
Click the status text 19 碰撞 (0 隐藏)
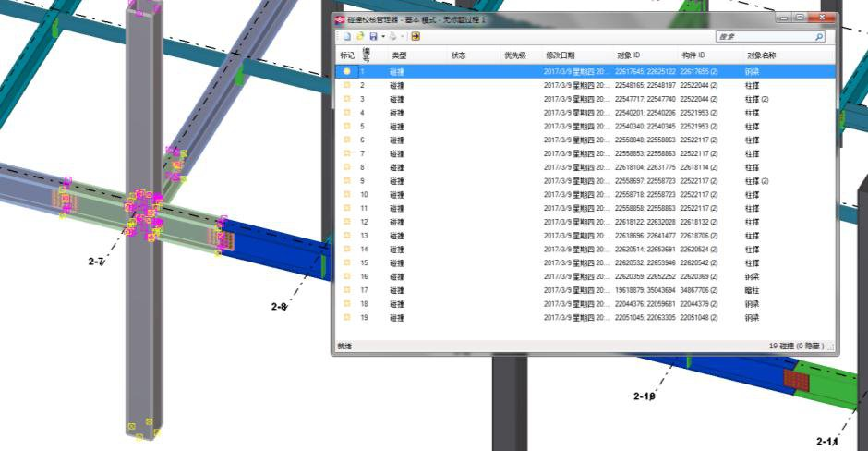coord(796,346)
